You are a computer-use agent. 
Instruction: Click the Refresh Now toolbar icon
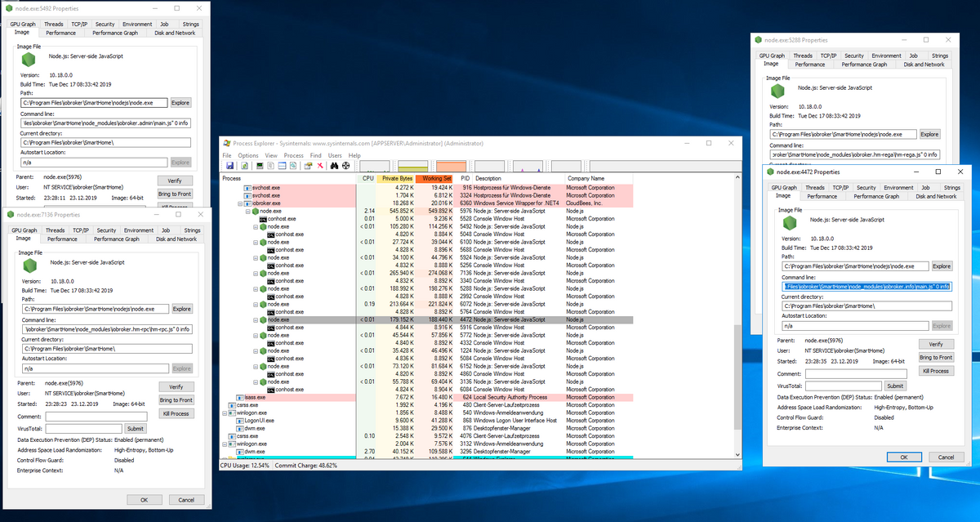click(x=244, y=165)
